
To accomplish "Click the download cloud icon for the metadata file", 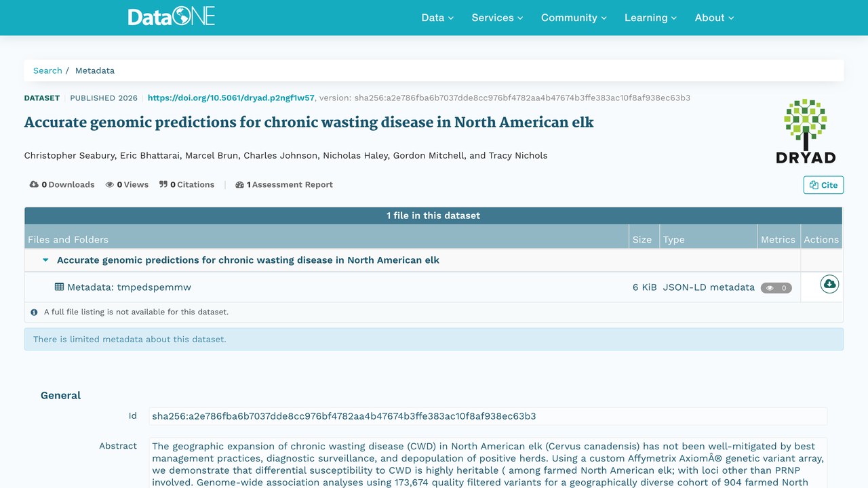I will [829, 284].
